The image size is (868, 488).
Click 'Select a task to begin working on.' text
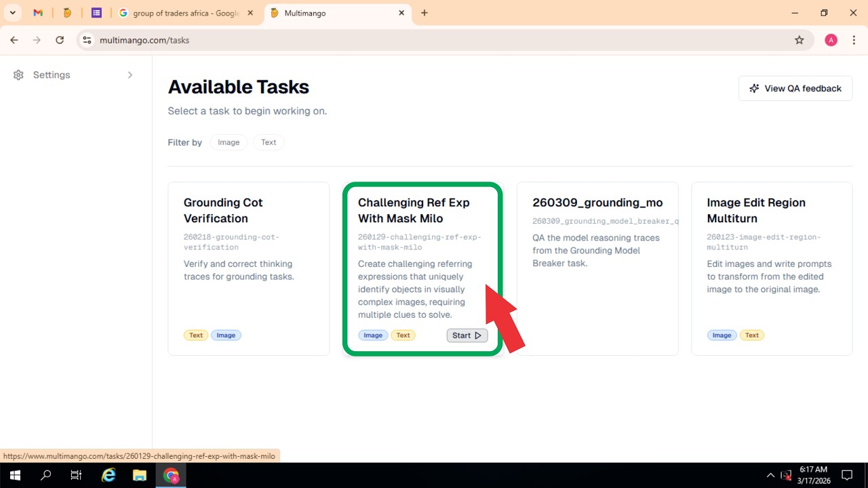pos(248,111)
